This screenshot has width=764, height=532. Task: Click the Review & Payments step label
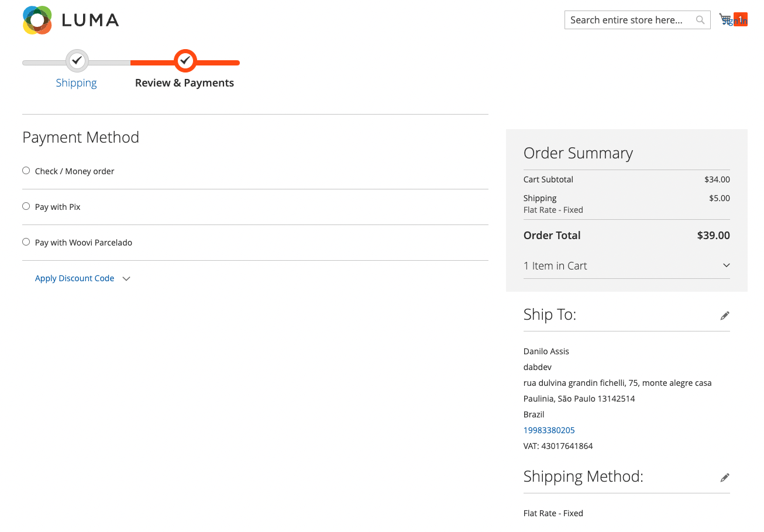pyautogui.click(x=184, y=83)
